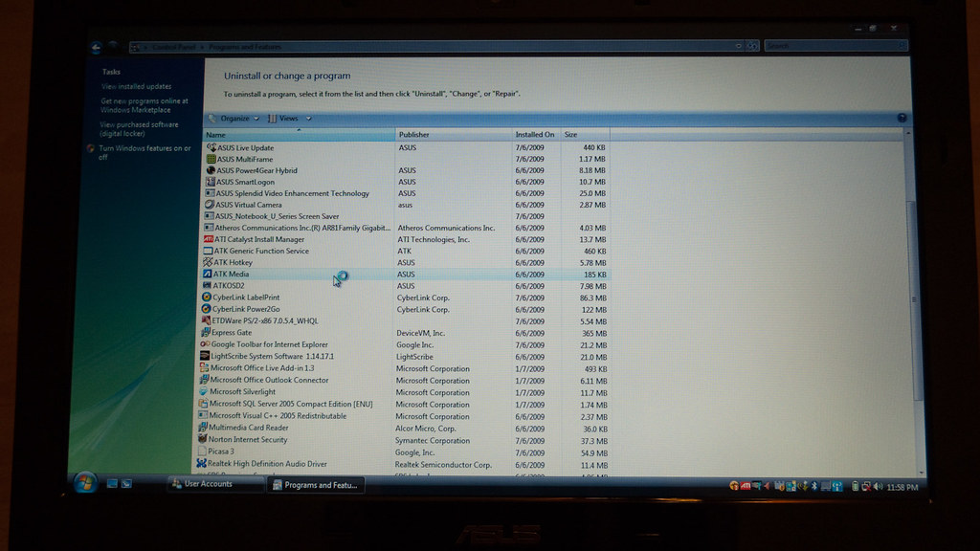
Task: Select the ATK Hotkey icon
Action: (208, 262)
